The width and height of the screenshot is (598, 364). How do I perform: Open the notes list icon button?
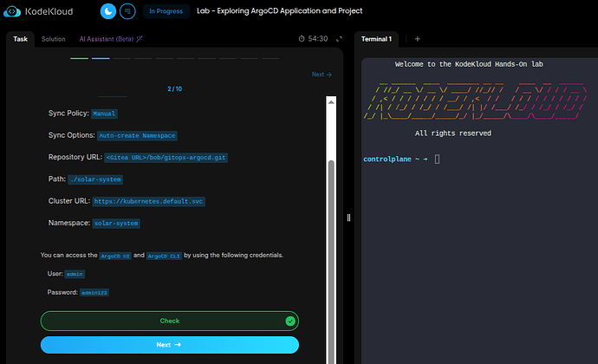[127, 11]
